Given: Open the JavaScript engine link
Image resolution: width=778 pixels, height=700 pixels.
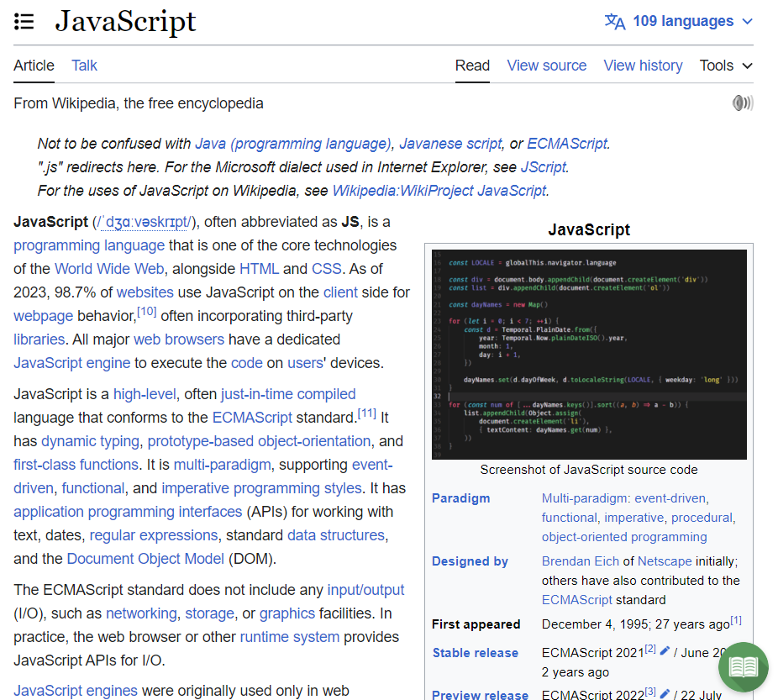Looking at the screenshot, I should pyautogui.click(x=72, y=363).
